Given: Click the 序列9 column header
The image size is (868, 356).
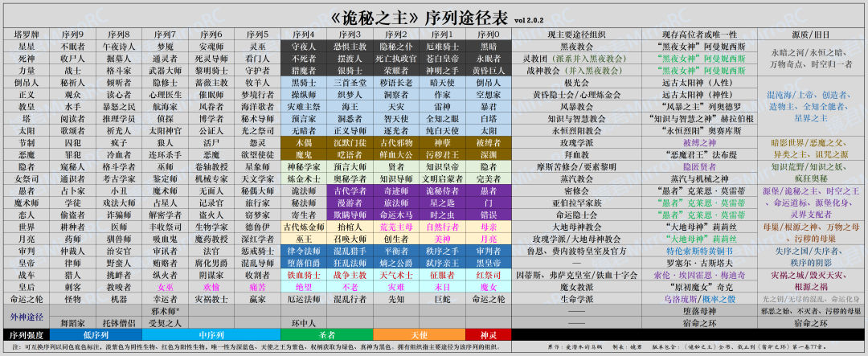Looking at the screenshot, I should (x=72, y=34).
